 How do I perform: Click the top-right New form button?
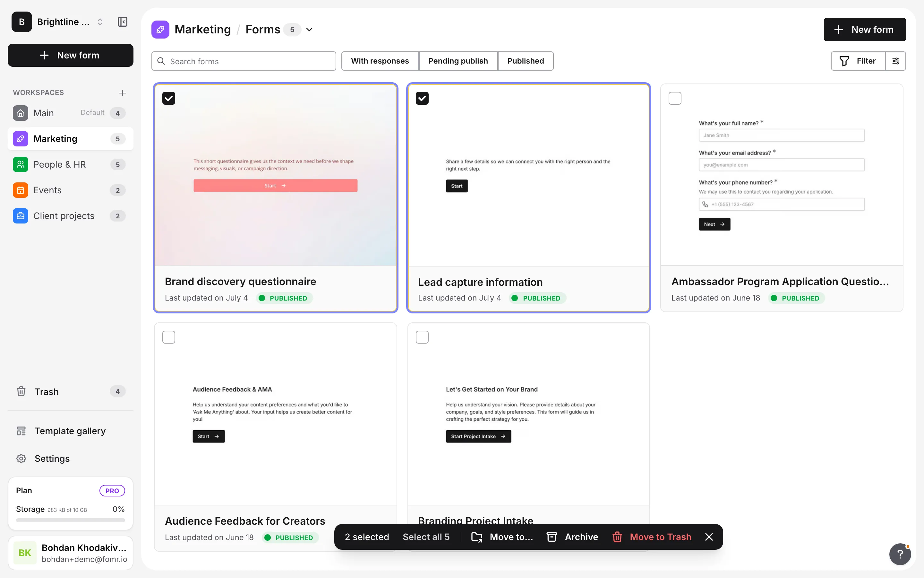pos(864,30)
